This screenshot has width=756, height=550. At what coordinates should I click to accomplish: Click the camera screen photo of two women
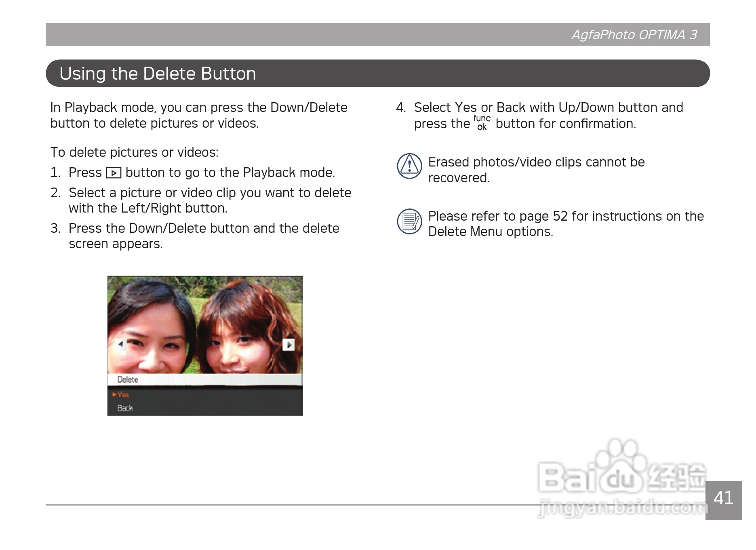click(x=205, y=325)
